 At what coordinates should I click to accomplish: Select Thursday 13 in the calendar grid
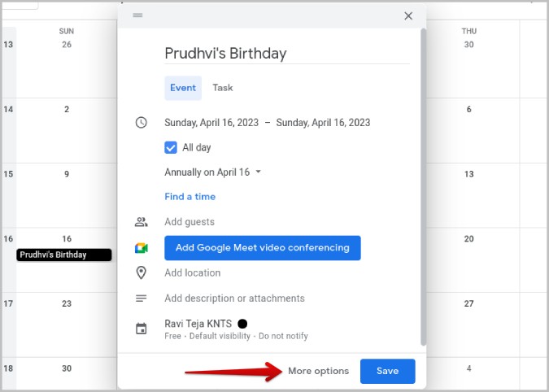(468, 174)
